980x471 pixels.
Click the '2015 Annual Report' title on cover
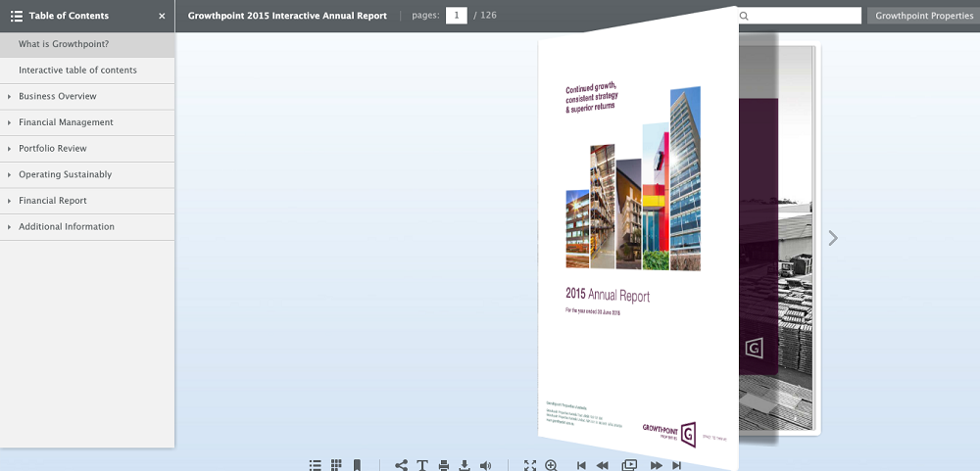coord(608,295)
